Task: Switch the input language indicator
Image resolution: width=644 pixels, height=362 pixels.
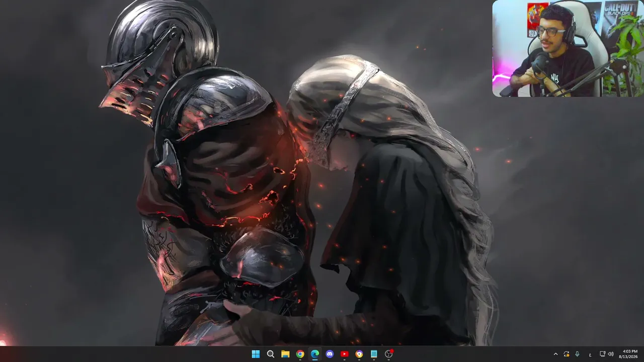Action: (590, 354)
